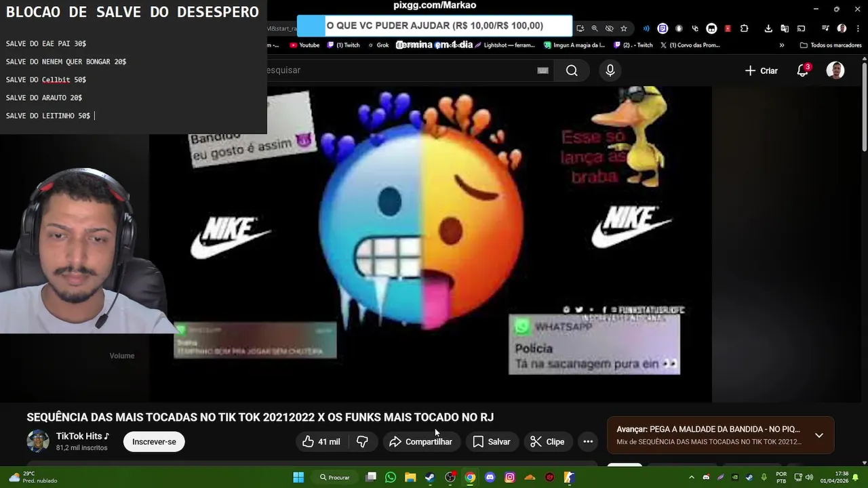Click the 81,2 mil inscritos count
The height and width of the screenshot is (488, 868).
point(81,448)
